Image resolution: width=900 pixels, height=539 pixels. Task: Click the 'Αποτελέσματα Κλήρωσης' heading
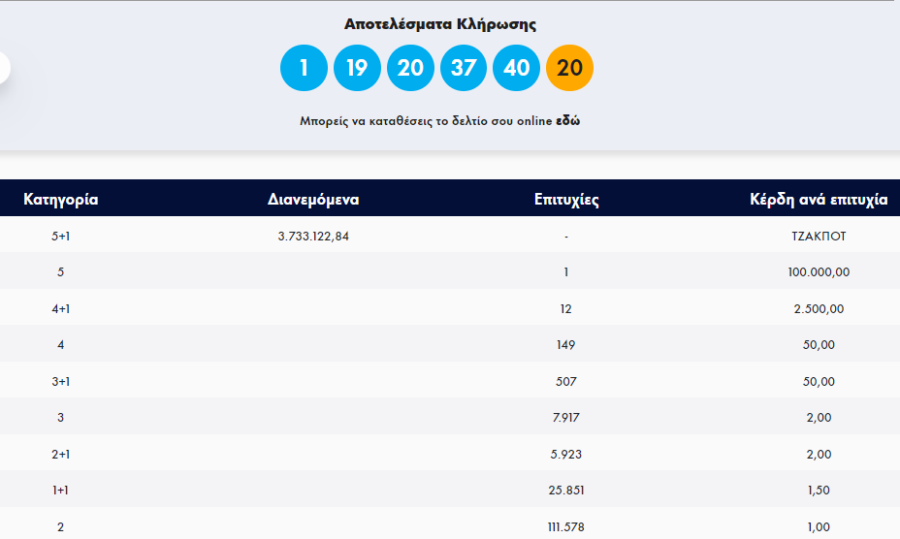(440, 24)
